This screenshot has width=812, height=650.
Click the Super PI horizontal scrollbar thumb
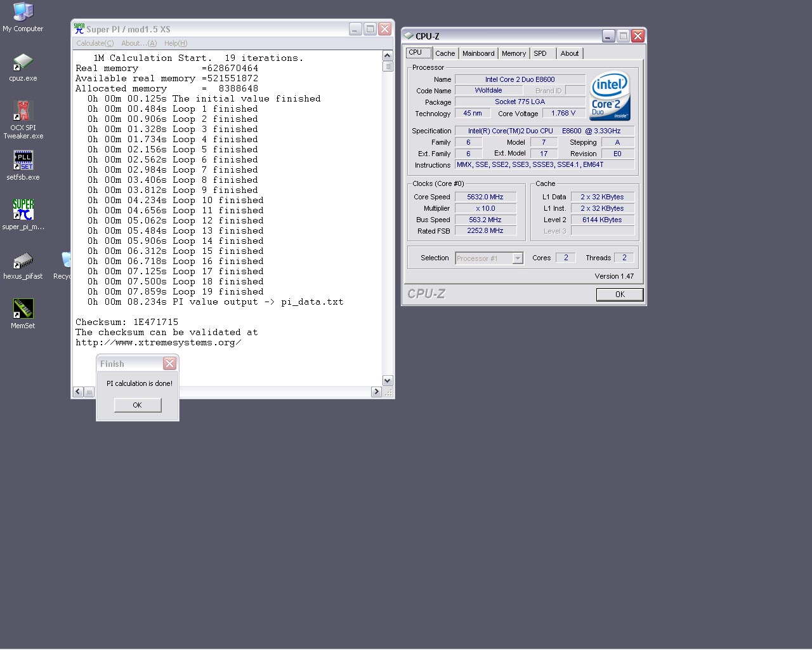pyautogui.click(x=89, y=392)
